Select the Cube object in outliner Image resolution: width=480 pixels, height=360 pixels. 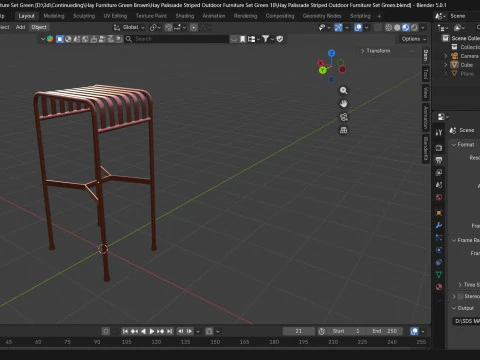466,65
